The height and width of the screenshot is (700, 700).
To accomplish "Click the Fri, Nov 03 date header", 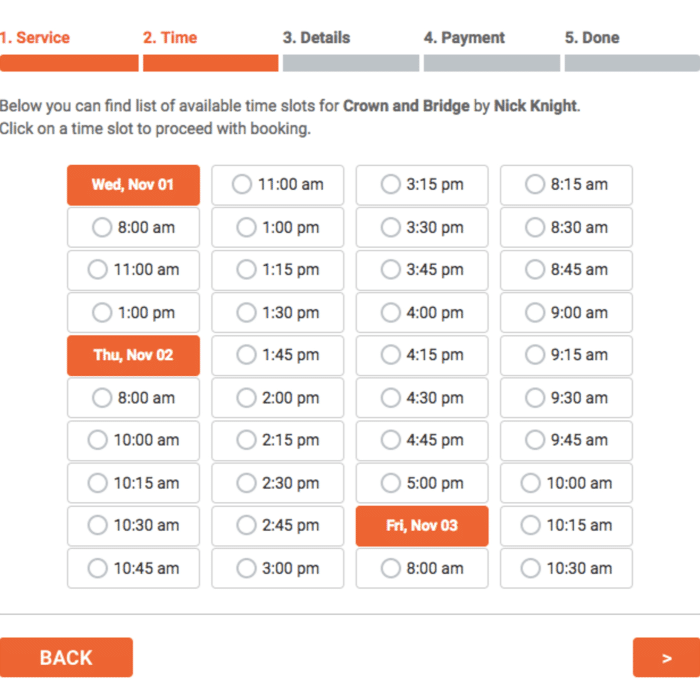I will click(422, 526).
